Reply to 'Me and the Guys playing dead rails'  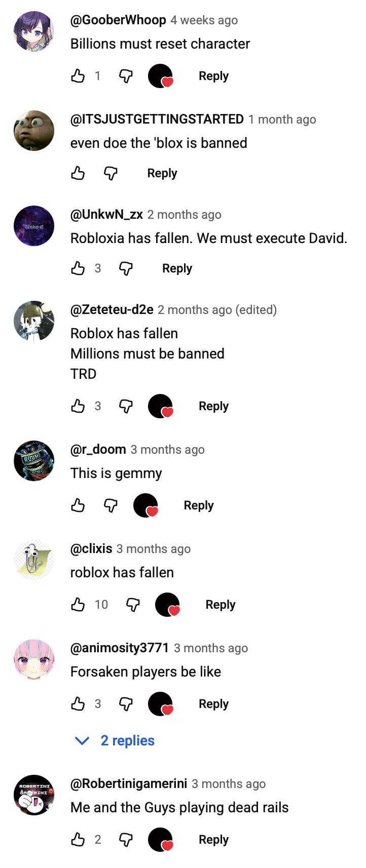tap(213, 840)
